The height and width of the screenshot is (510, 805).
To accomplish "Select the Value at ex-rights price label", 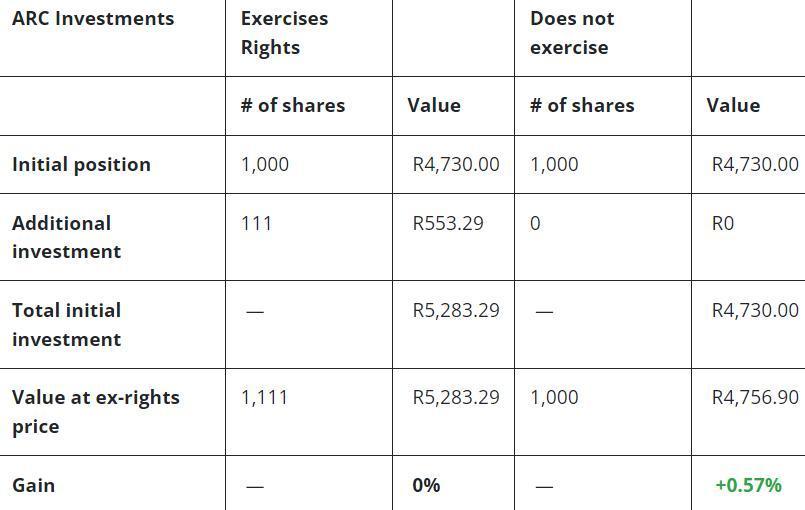I will [96, 412].
